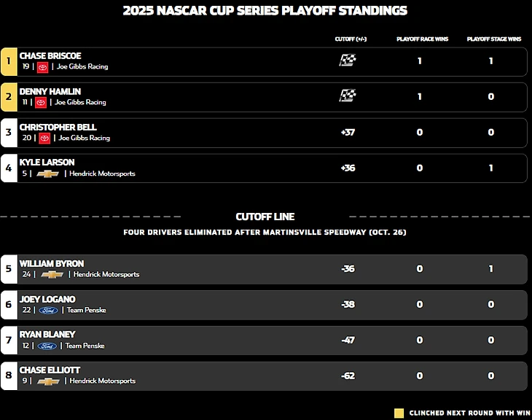Click Playoff Stage Wins column header
Screen dimensions: 532x420
pyautogui.click(x=493, y=39)
